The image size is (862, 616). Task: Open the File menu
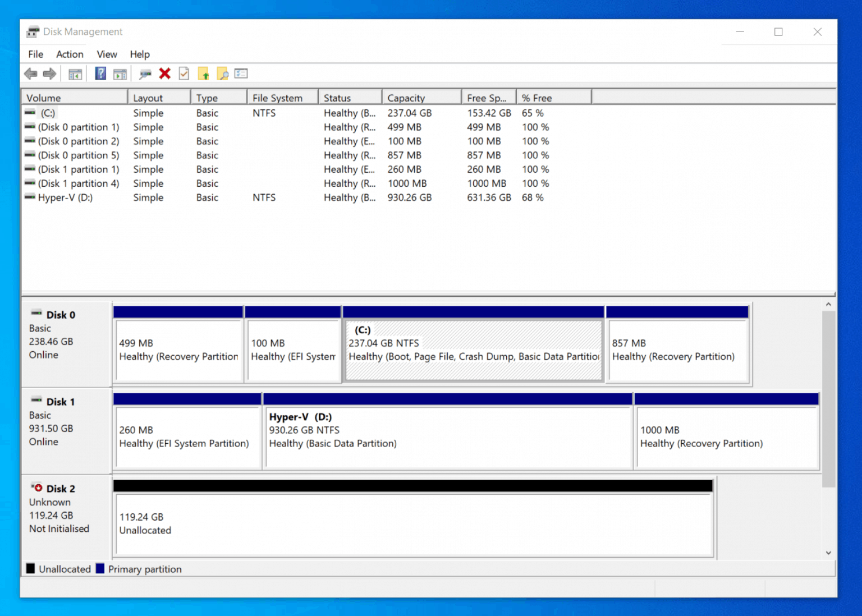[x=35, y=54]
